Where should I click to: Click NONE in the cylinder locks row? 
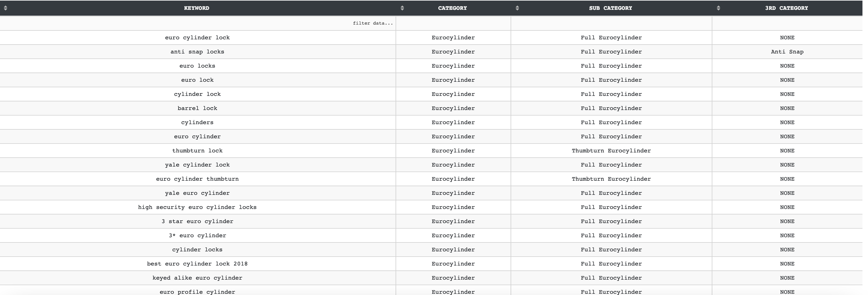[787, 250]
